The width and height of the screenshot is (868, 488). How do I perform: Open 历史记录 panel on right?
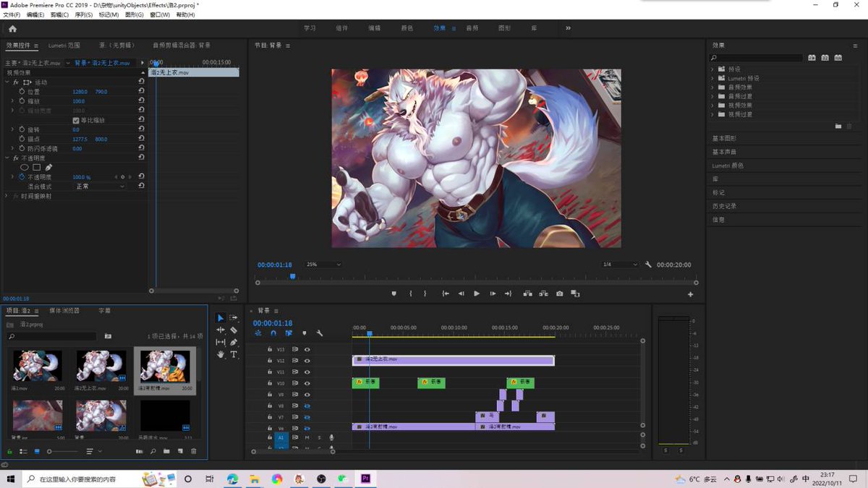point(725,206)
